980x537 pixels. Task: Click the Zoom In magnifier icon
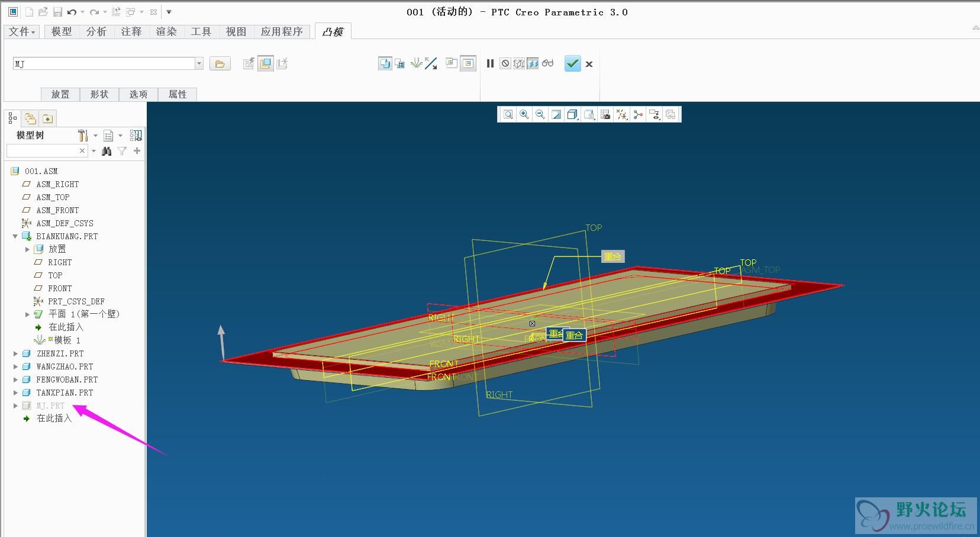point(524,114)
